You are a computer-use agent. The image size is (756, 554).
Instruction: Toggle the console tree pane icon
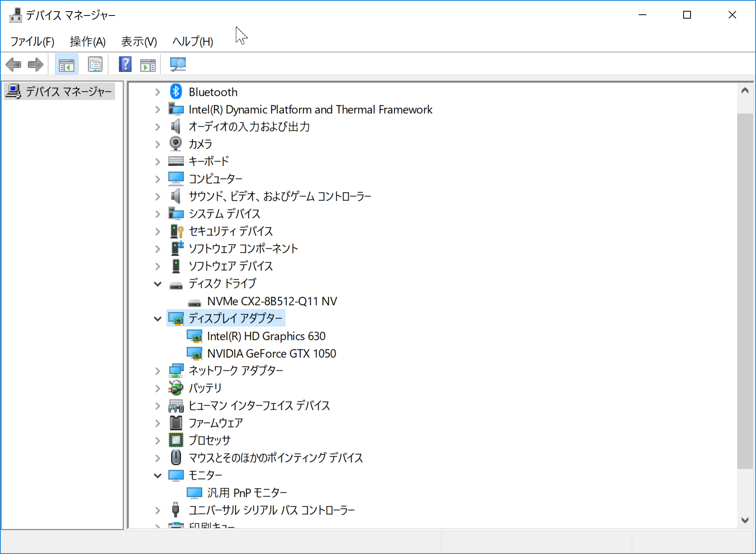(x=66, y=65)
